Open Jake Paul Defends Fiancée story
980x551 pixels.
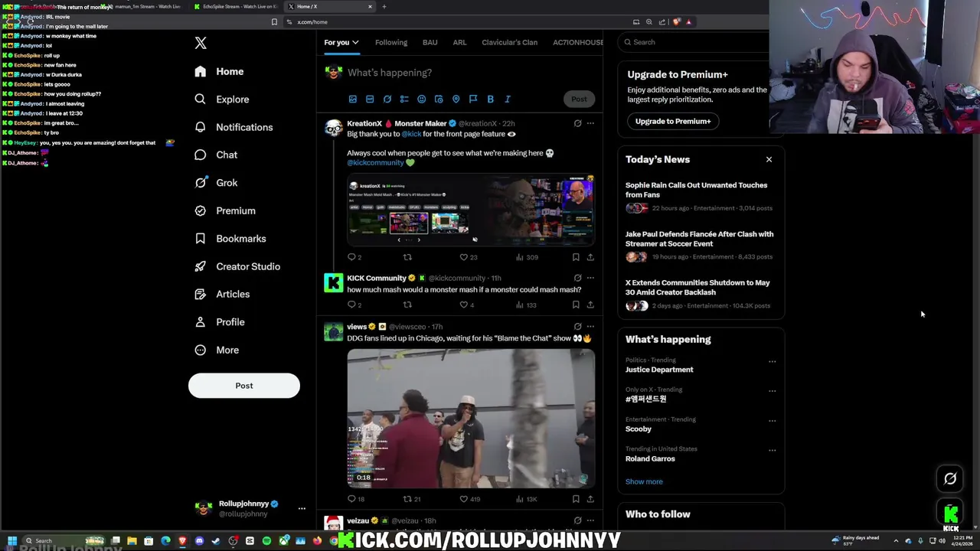700,245
